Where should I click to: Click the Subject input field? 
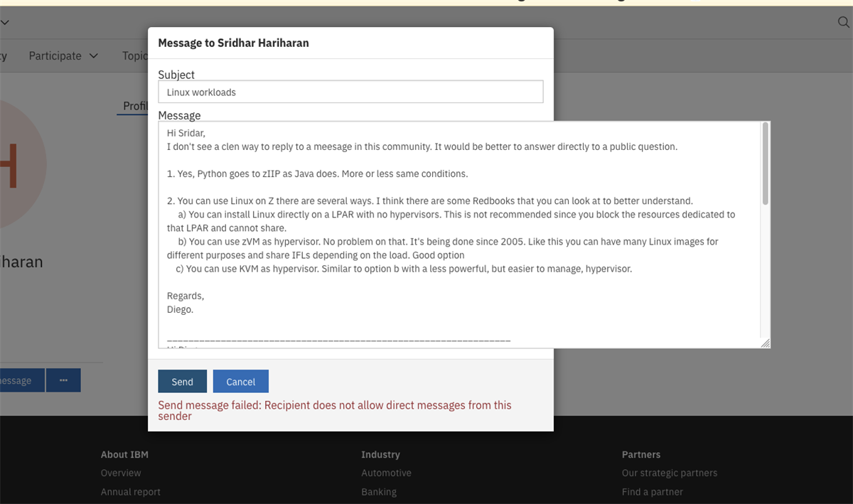(x=350, y=92)
